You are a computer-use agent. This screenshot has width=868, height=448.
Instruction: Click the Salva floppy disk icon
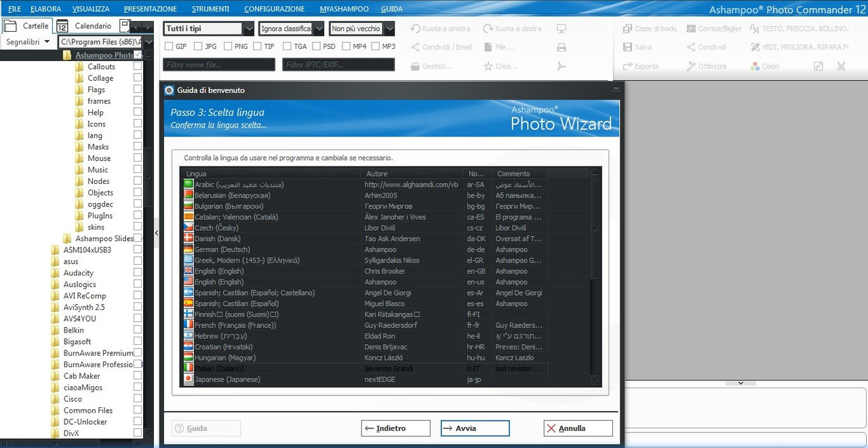point(627,48)
